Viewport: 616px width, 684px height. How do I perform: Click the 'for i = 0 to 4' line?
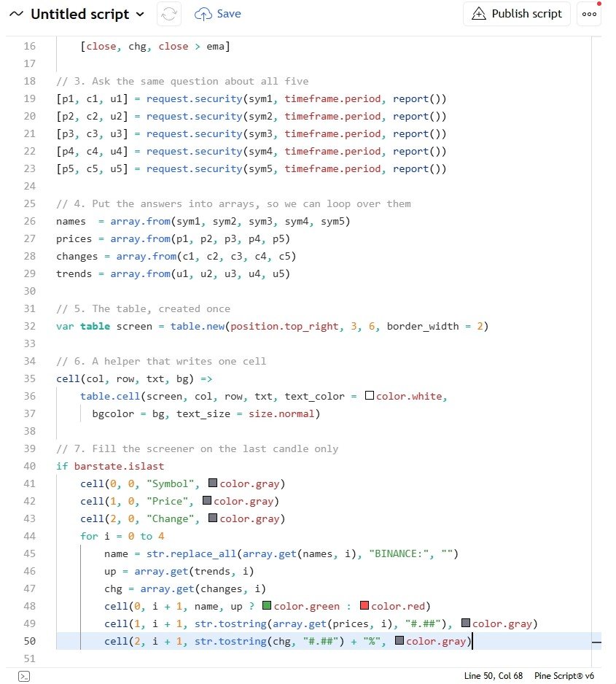click(x=122, y=536)
